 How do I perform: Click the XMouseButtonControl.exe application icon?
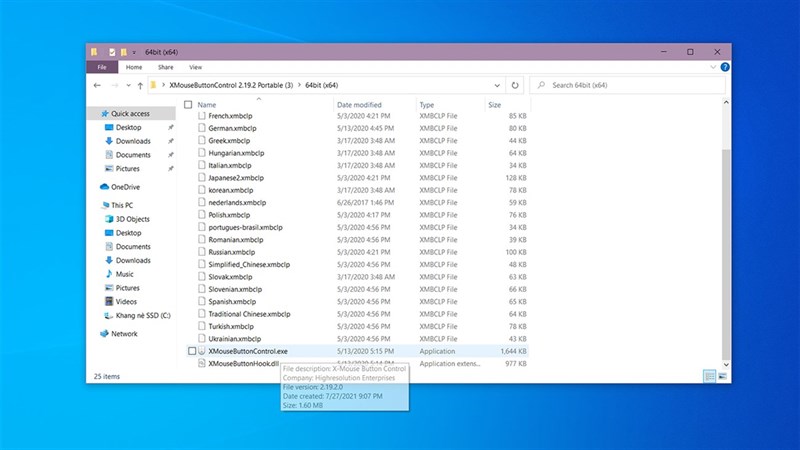202,351
